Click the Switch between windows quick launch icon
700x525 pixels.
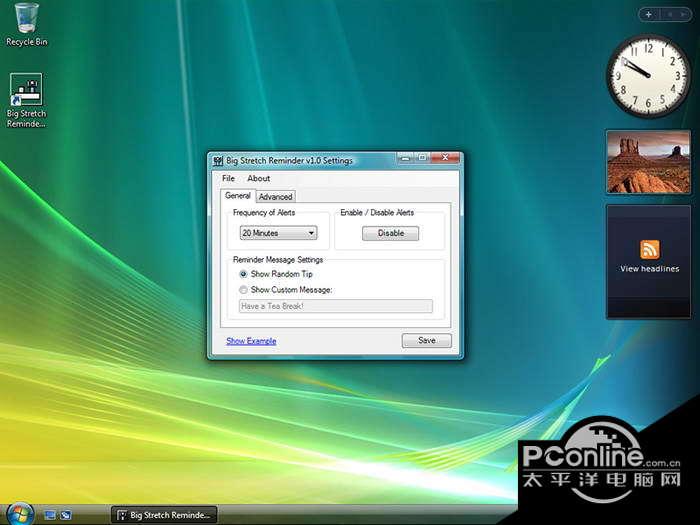(66, 515)
